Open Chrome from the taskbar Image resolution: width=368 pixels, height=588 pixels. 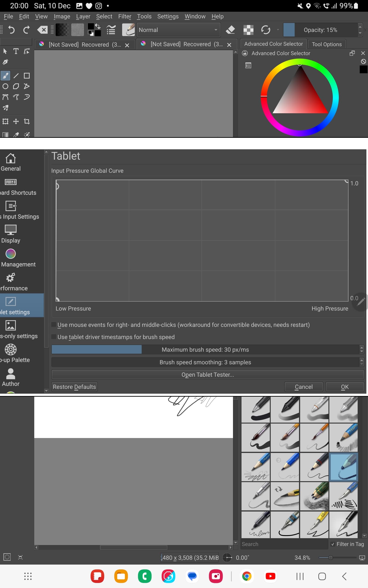point(247,576)
